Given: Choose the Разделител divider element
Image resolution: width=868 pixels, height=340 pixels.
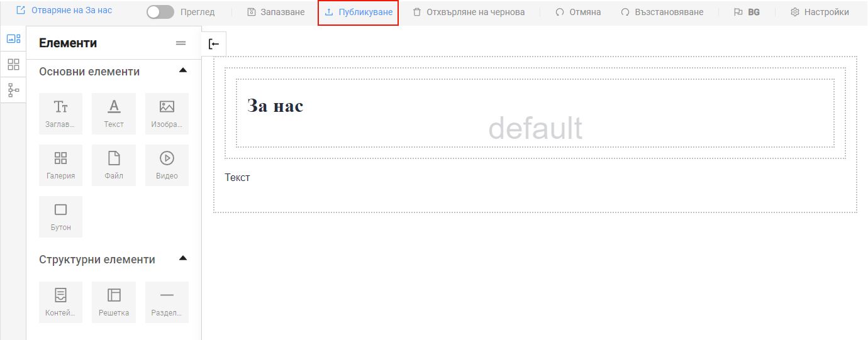Looking at the screenshot, I should pos(167,302).
